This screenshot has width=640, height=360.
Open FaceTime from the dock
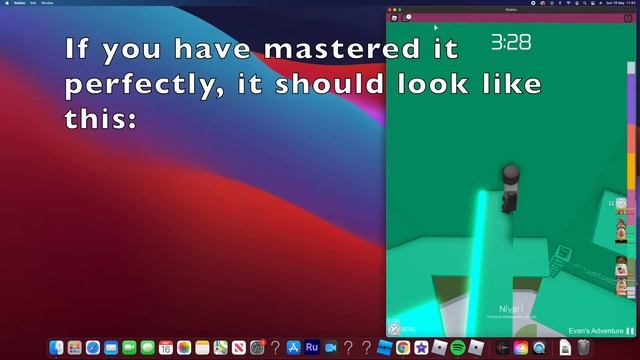pos(129,348)
